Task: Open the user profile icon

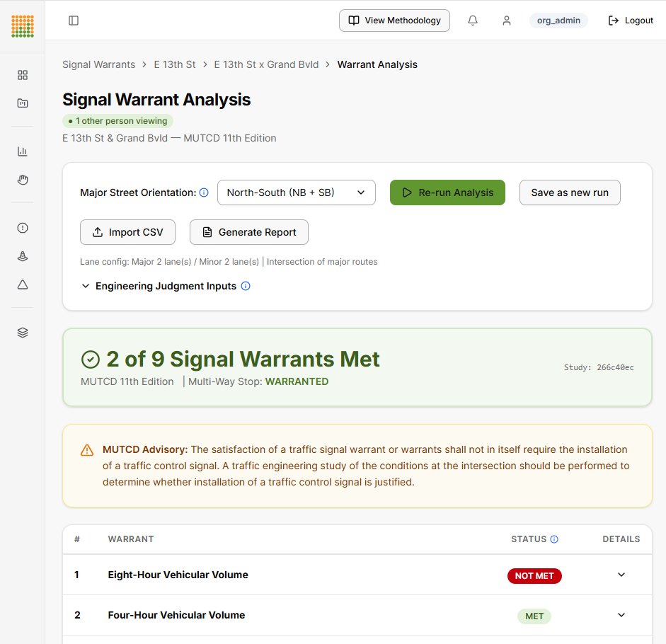Action: pyautogui.click(x=506, y=21)
